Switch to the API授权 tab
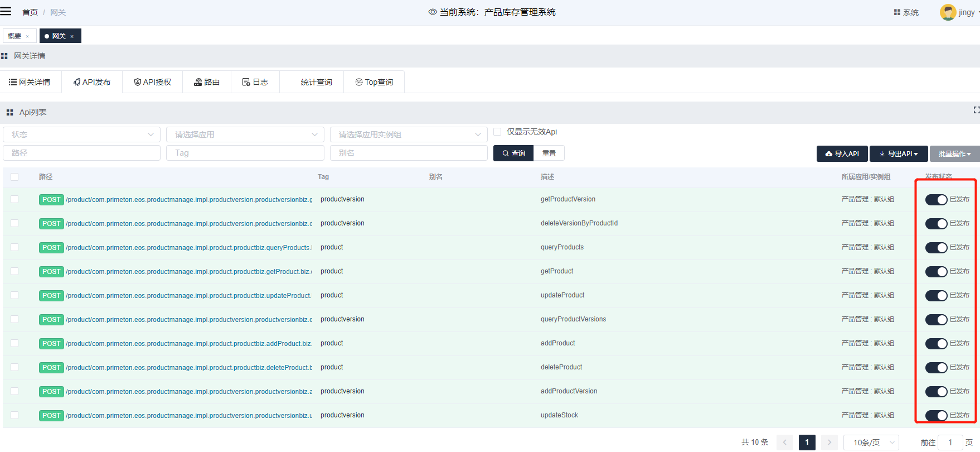Image resolution: width=980 pixels, height=452 pixels. click(x=153, y=82)
